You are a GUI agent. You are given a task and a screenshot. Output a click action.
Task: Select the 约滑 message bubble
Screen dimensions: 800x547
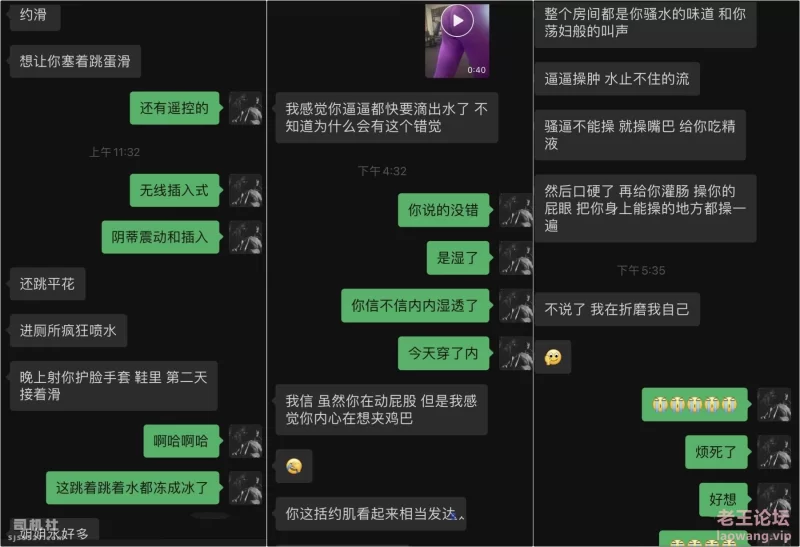click(34, 15)
